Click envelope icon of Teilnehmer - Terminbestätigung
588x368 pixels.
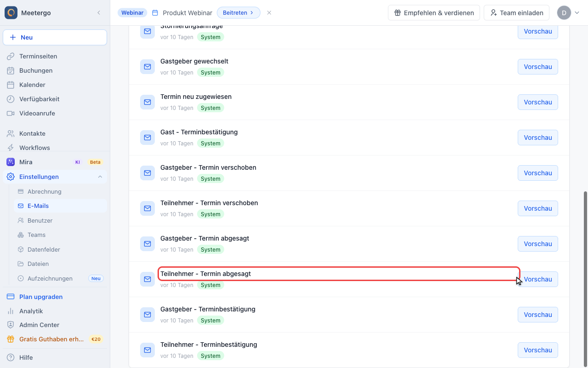(147, 350)
